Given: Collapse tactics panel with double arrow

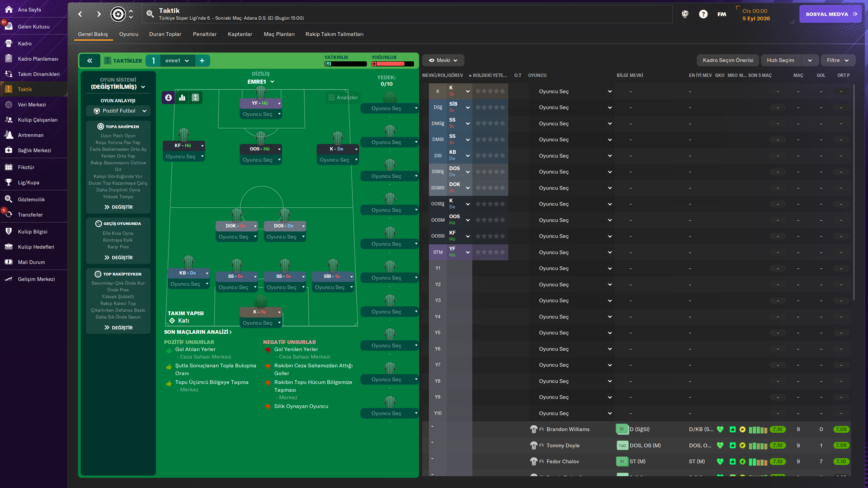Looking at the screenshot, I should tap(90, 61).
